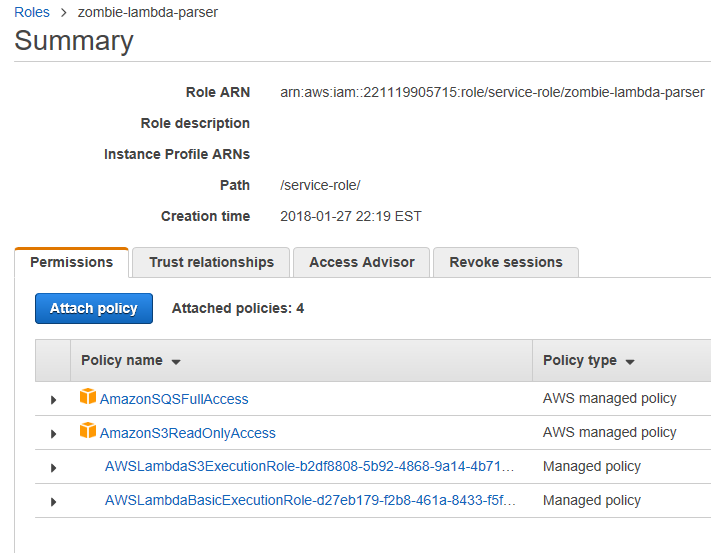Expand the AmazonSQSFullAccess policy row
The width and height of the screenshot is (711, 553).
coord(53,400)
